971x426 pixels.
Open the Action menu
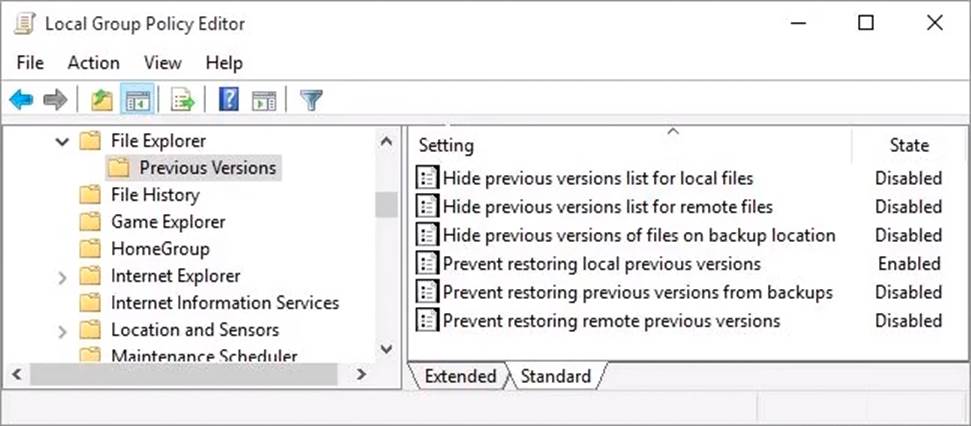(93, 63)
